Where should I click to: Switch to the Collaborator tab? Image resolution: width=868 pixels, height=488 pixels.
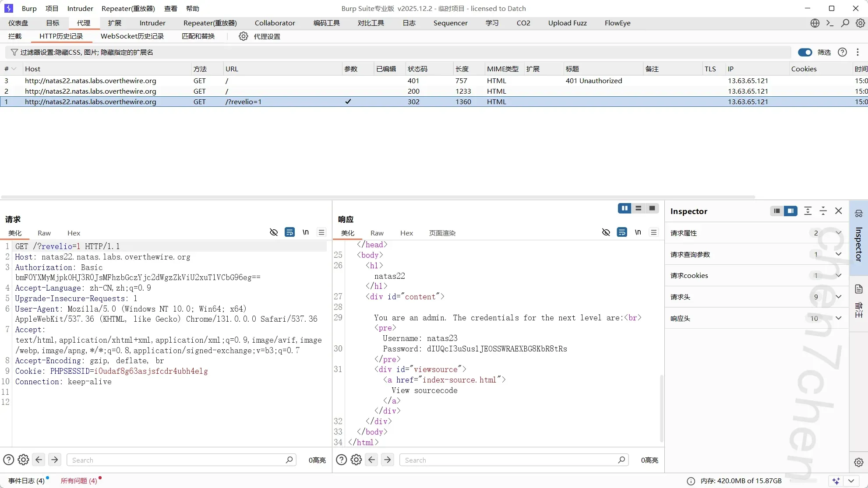[275, 23]
